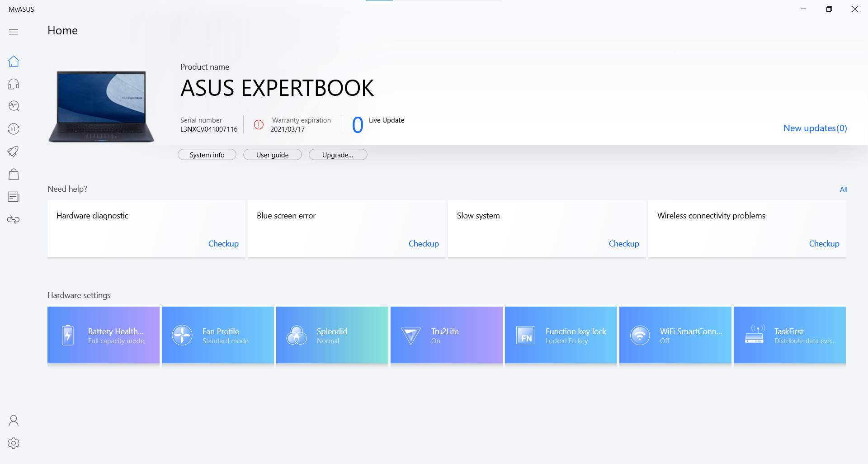Open the New updates(0) link

click(x=815, y=128)
